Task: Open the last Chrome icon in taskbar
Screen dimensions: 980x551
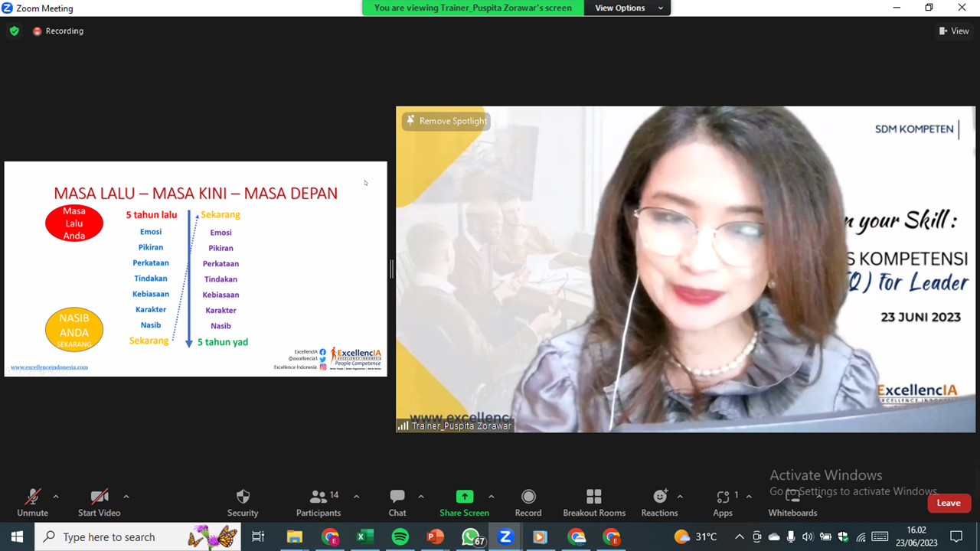Action: click(x=611, y=536)
